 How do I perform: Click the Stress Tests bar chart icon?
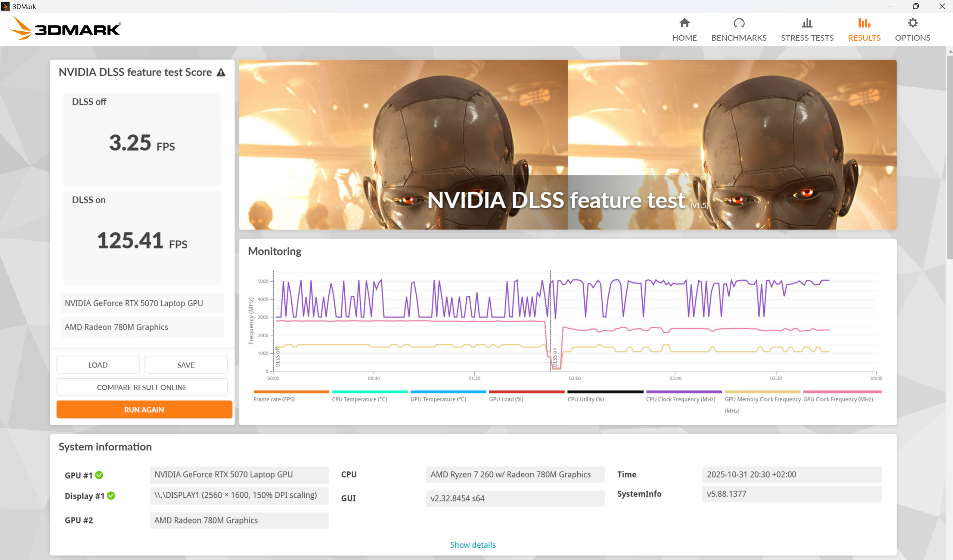tap(807, 23)
